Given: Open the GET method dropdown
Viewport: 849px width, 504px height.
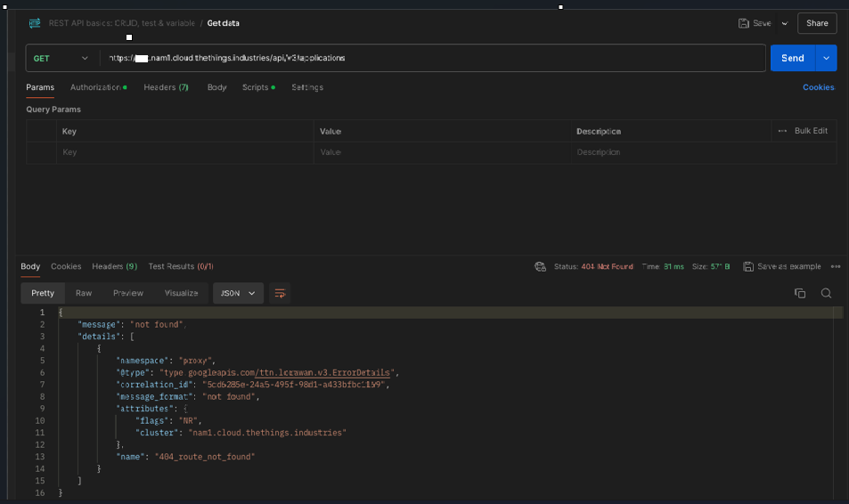Looking at the screenshot, I should point(61,58).
